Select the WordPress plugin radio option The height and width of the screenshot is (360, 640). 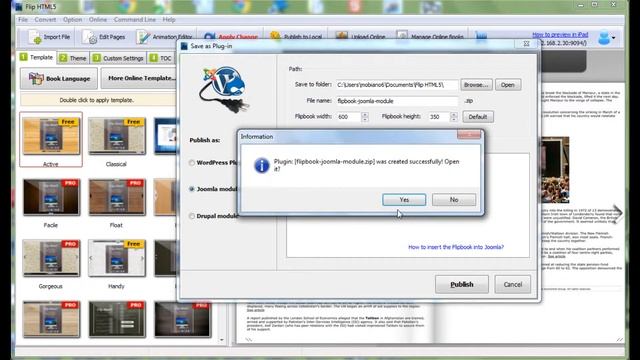pyautogui.click(x=191, y=163)
